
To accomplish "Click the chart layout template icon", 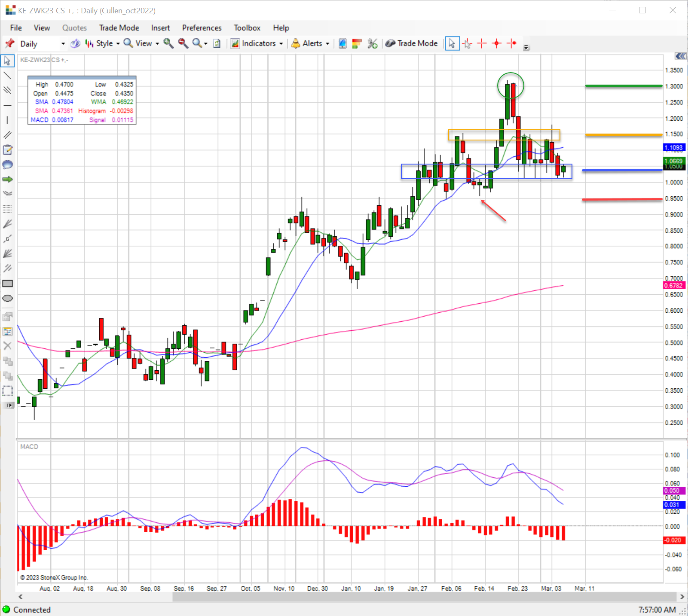I will [x=7, y=331].
